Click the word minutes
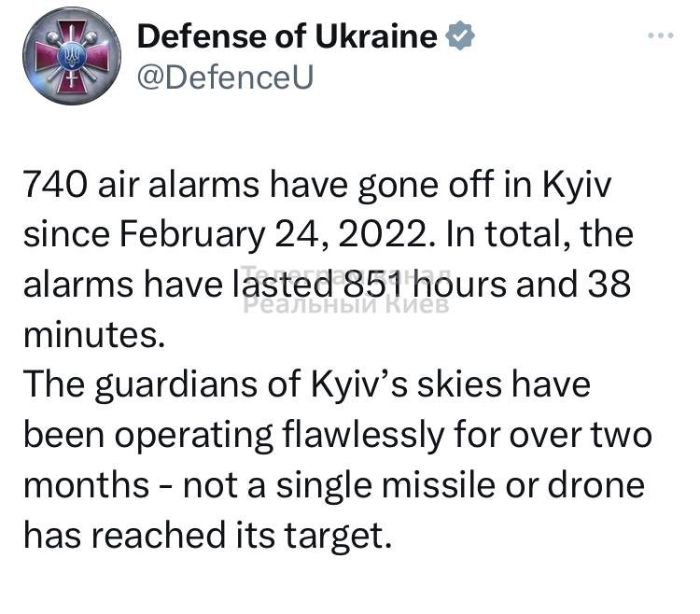This screenshot has height=614, width=700. tap(92, 334)
